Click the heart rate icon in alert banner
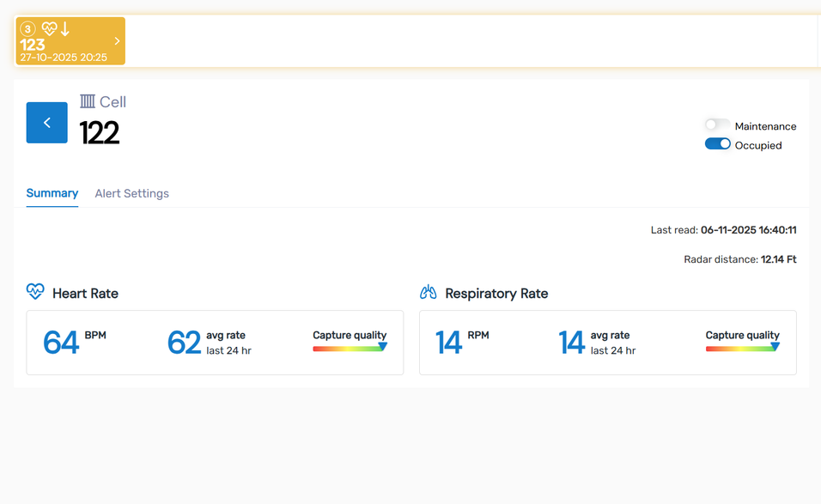Image resolution: width=821 pixels, height=504 pixels. tap(49, 28)
